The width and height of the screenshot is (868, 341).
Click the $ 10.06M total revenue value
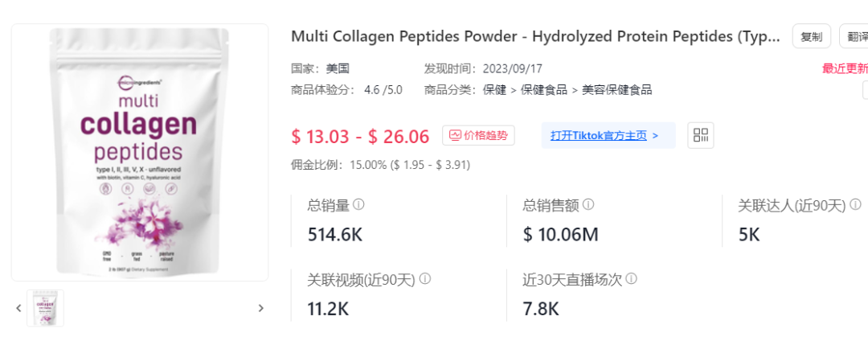point(561,235)
